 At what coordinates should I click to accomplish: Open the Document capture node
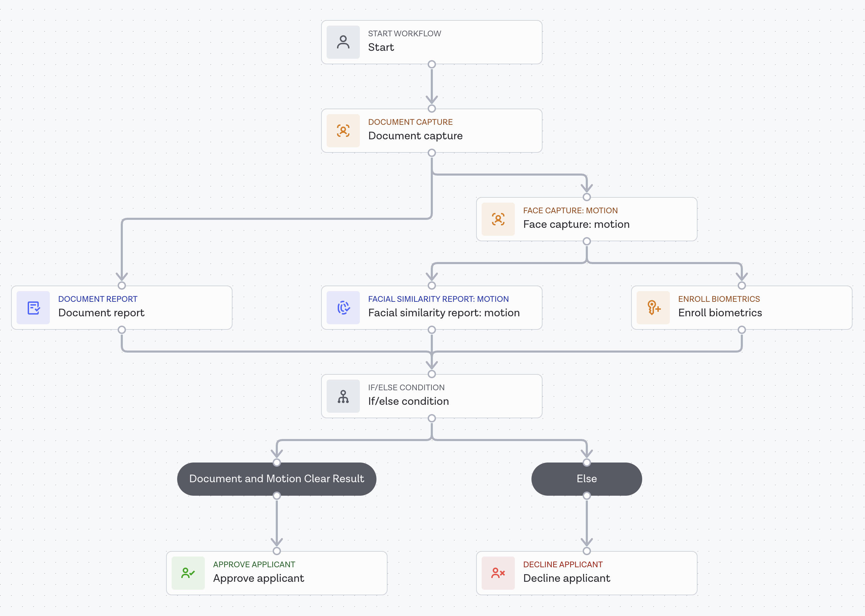click(x=431, y=130)
